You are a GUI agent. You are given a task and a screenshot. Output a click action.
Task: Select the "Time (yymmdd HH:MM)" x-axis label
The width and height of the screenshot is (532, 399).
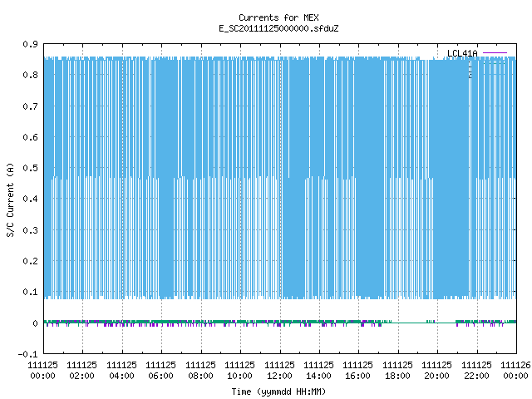point(278,392)
